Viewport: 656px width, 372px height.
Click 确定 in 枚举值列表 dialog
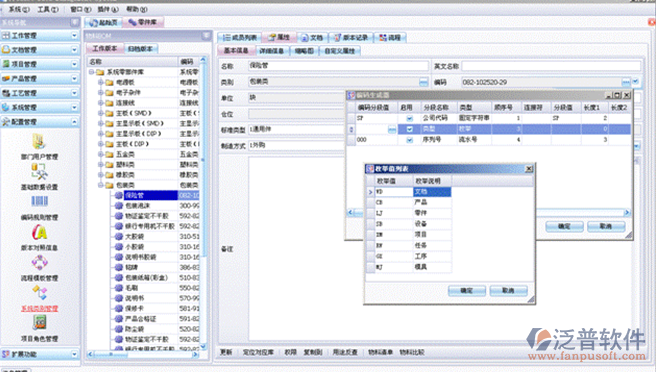click(x=466, y=291)
